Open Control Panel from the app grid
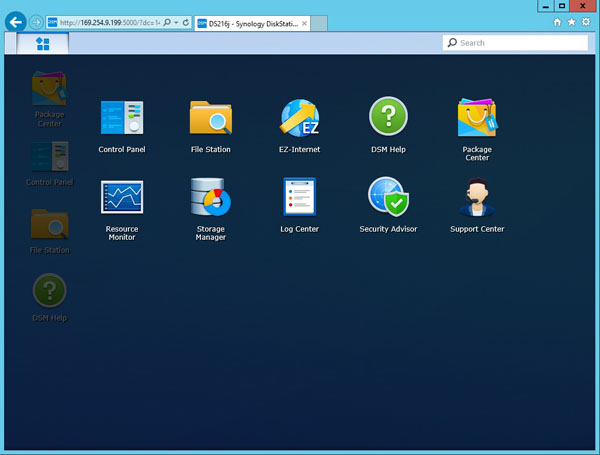Screen dimensions: 600x455 coord(121,119)
